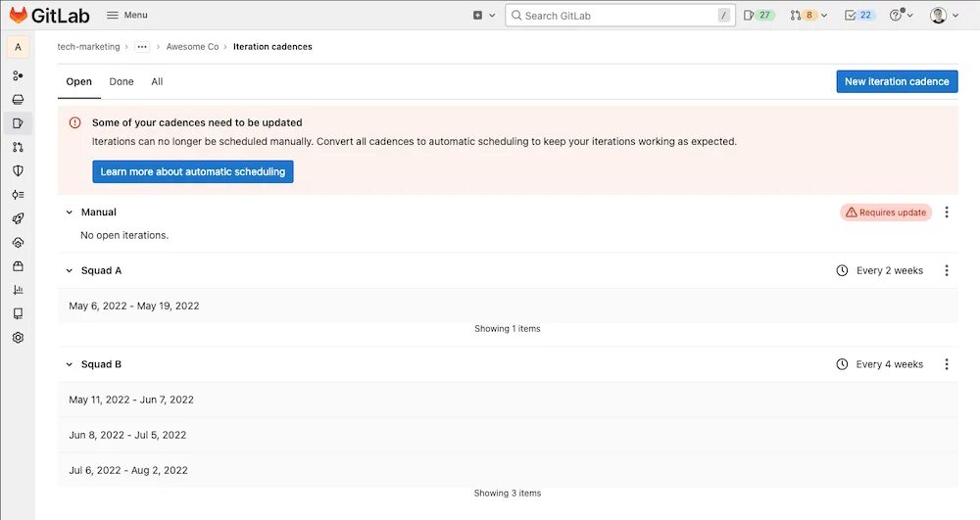This screenshot has width=980, height=520.
Task: Click the GitLab logo
Action: 48,16
